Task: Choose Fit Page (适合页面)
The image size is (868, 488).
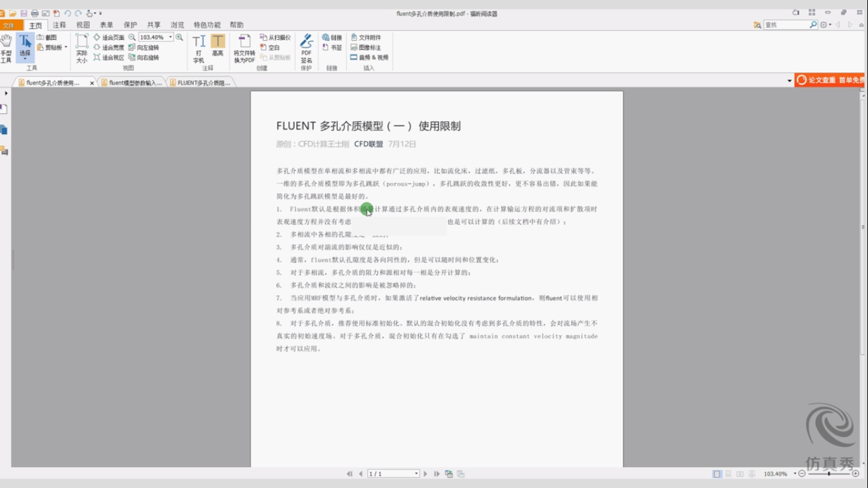Action: pyautogui.click(x=109, y=37)
